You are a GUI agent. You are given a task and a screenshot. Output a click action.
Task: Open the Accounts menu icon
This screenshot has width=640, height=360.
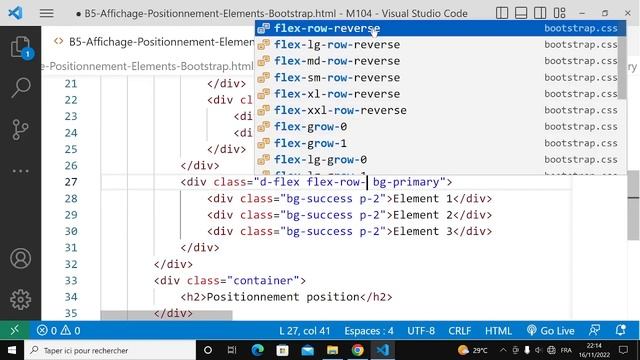(20, 258)
